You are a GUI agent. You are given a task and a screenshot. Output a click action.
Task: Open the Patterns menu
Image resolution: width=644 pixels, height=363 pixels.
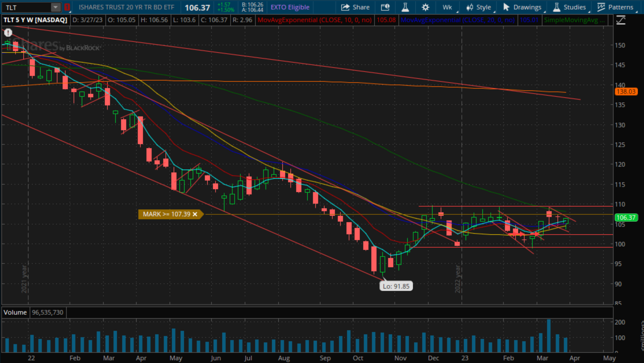coord(615,7)
